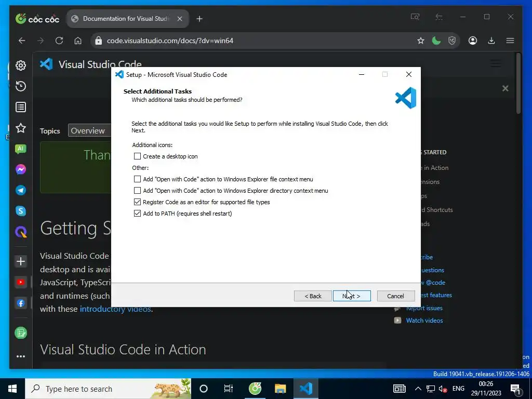532x399 pixels.
Task: Open the Report issues link
Action: (424, 308)
